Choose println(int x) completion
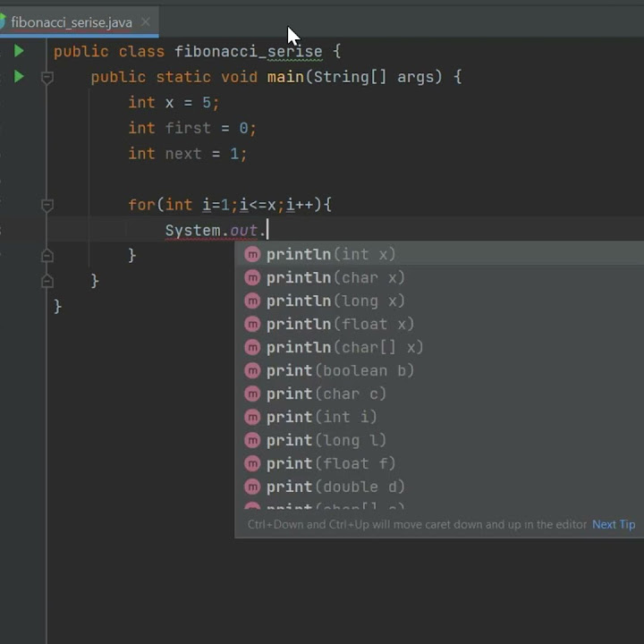The image size is (644, 644). pos(439,254)
